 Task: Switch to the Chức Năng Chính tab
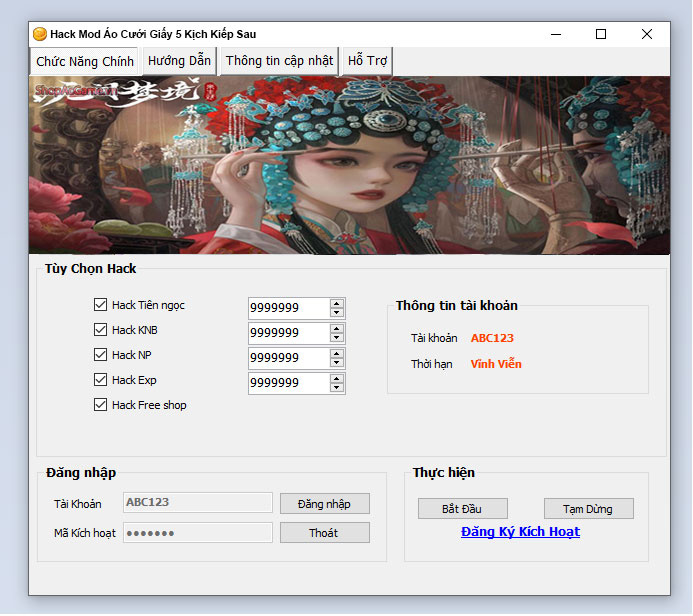coord(84,61)
